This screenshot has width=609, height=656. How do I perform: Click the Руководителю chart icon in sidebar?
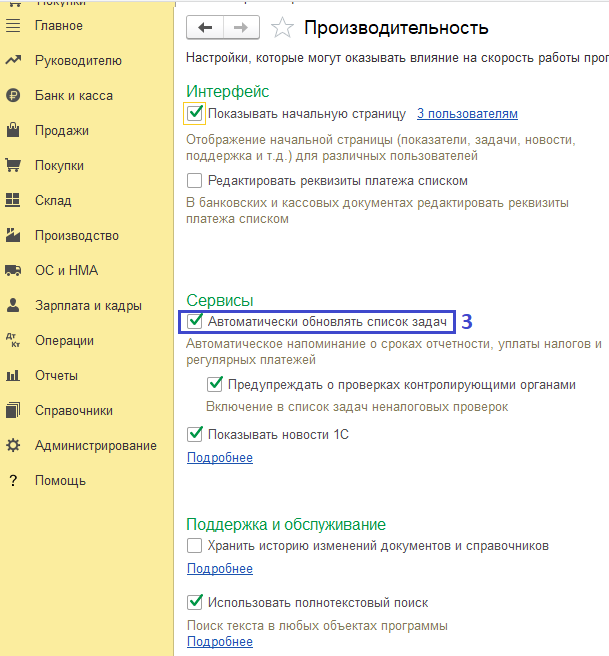[13, 61]
